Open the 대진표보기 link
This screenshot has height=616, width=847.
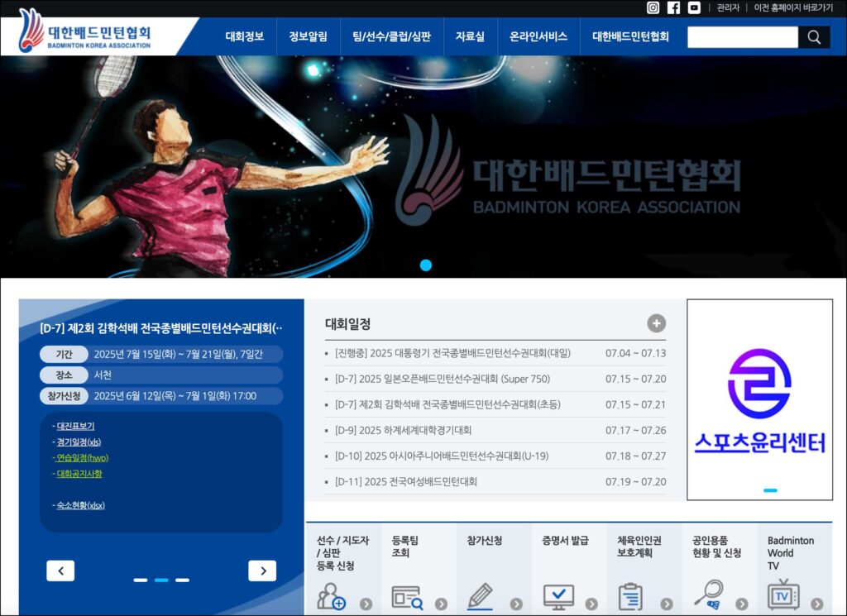75,426
